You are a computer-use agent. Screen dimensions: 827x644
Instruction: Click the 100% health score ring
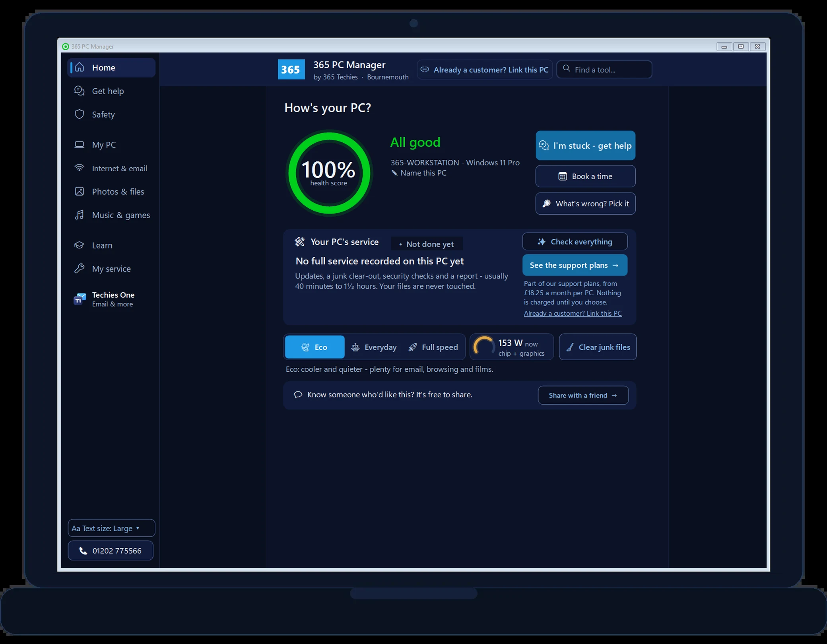pos(329,173)
